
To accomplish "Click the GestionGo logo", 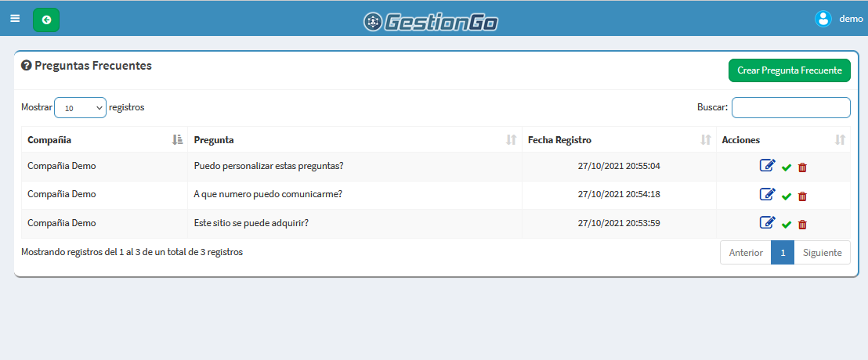I will (431, 22).
